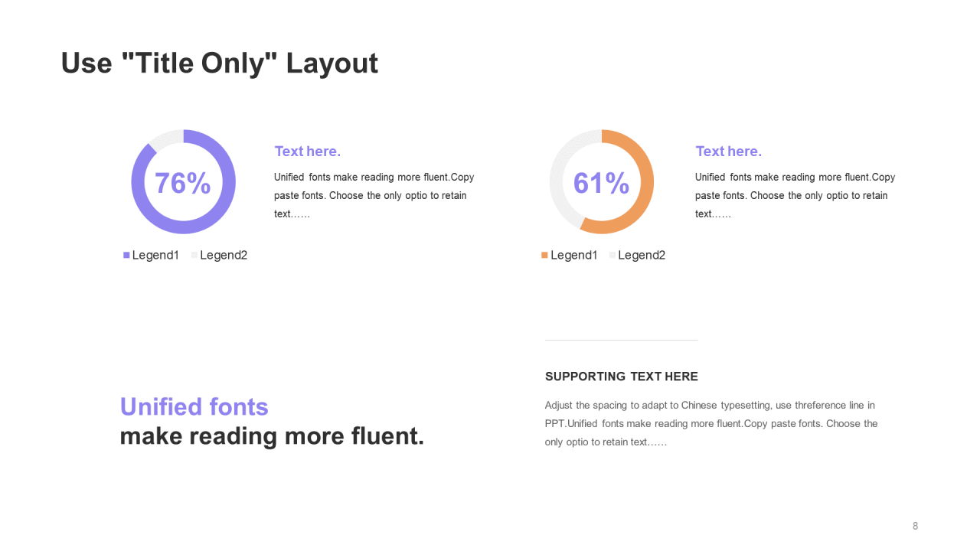Click the "make reading more fluent." text line

click(x=272, y=436)
